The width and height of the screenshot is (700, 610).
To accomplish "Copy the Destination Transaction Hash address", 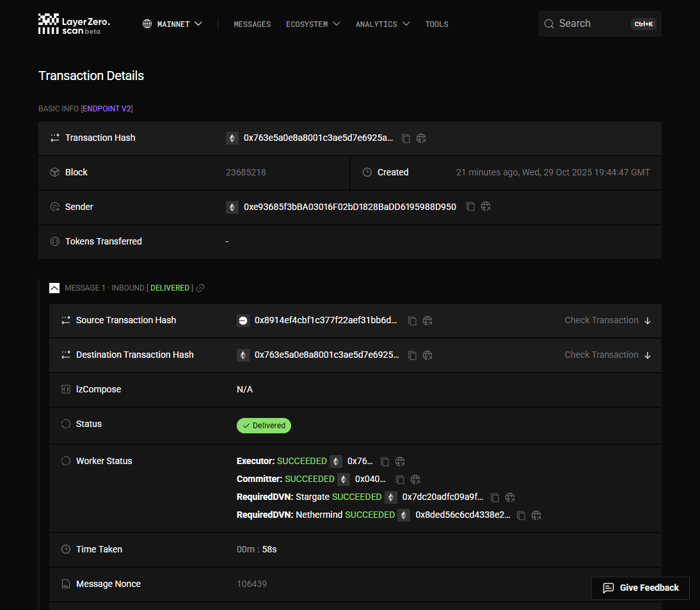I will click(x=412, y=355).
